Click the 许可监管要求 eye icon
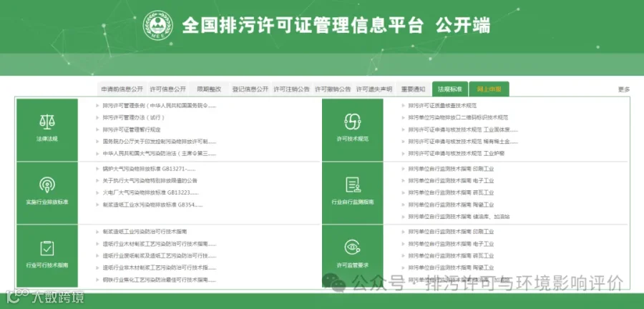The height and width of the screenshot is (309, 644). [x=352, y=247]
